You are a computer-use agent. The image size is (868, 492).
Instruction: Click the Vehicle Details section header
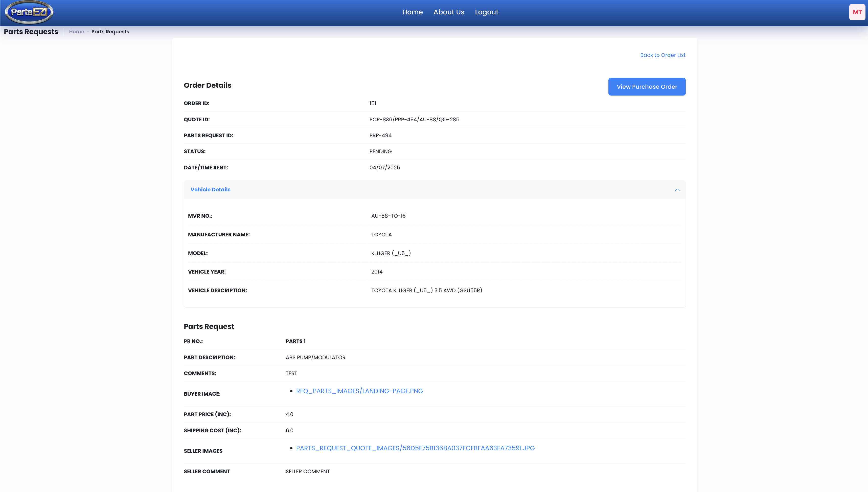point(210,190)
